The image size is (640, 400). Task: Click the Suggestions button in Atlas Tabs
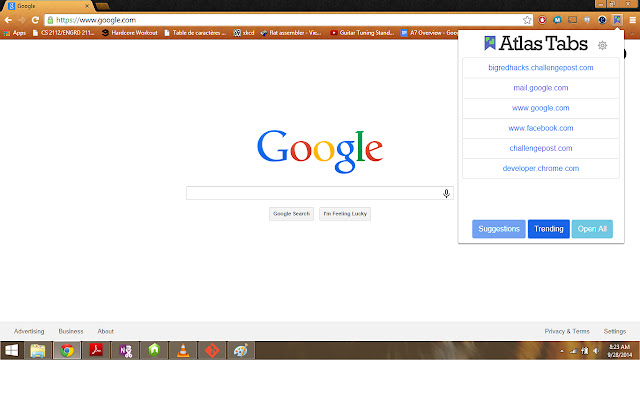pyautogui.click(x=499, y=229)
